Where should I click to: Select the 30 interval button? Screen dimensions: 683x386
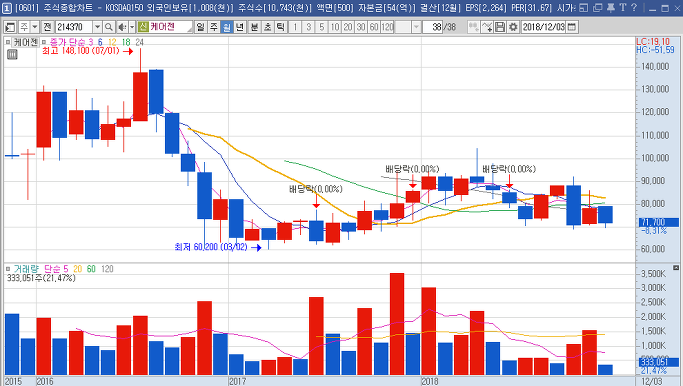coord(361,27)
